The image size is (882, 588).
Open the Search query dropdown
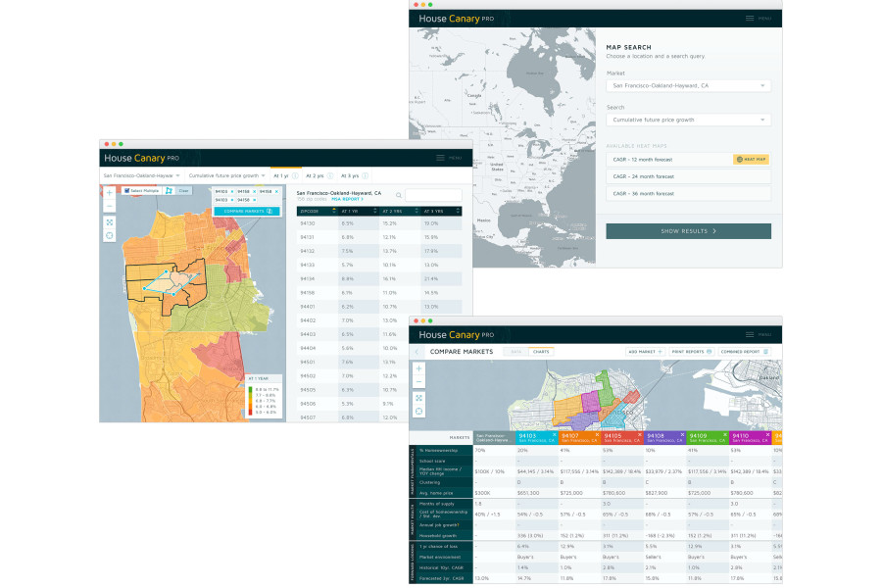pyautogui.click(x=689, y=120)
